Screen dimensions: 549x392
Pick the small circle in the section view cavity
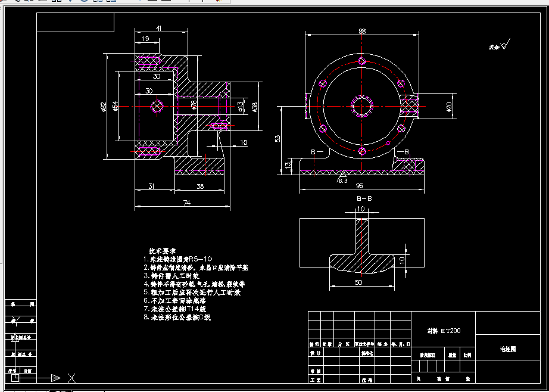coord(157,106)
